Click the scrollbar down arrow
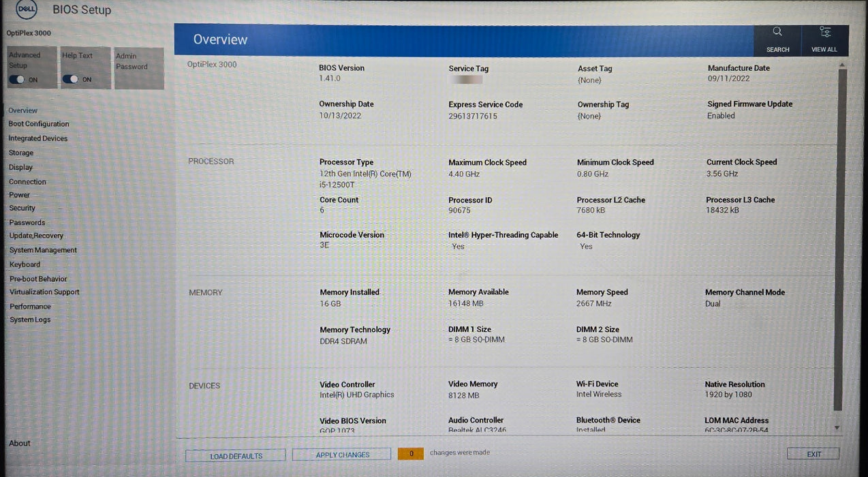 click(x=837, y=427)
